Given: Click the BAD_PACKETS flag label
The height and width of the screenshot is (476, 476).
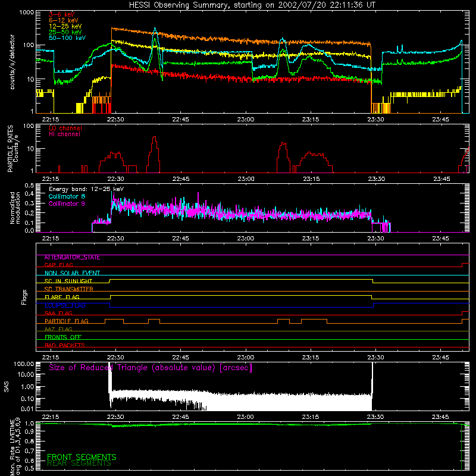Looking at the screenshot, I should pos(65,345).
